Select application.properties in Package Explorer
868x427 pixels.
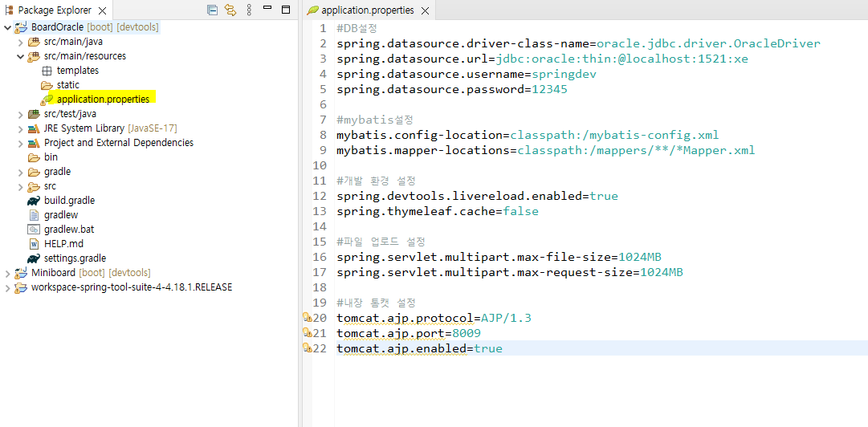tap(103, 100)
